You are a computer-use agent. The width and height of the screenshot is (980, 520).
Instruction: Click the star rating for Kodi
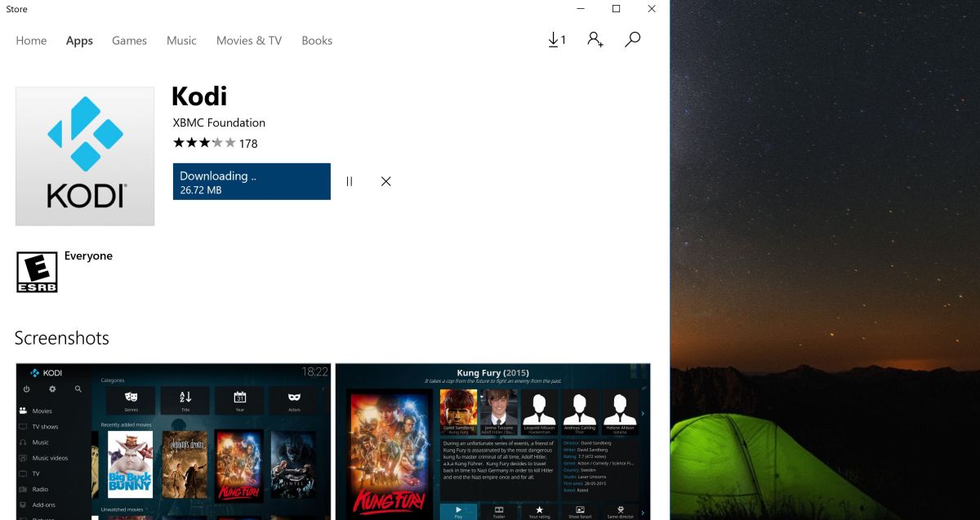tap(204, 143)
